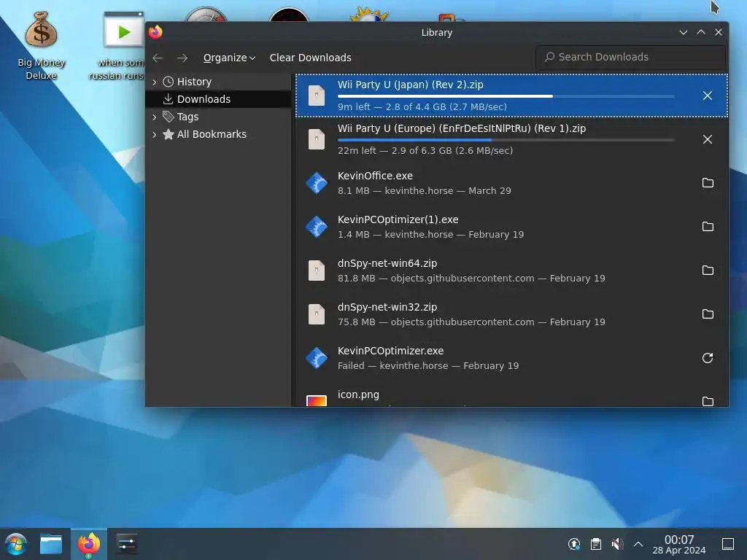Click the dnSpy-net-win64.zip archive icon
Screen dimensions: 747x560
(317, 271)
